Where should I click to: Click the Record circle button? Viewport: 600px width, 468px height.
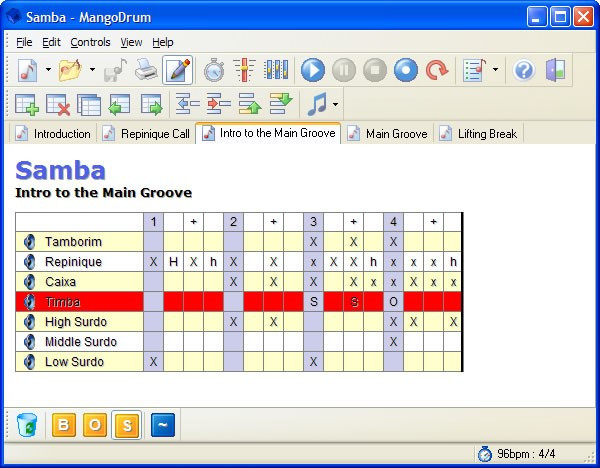tap(406, 70)
